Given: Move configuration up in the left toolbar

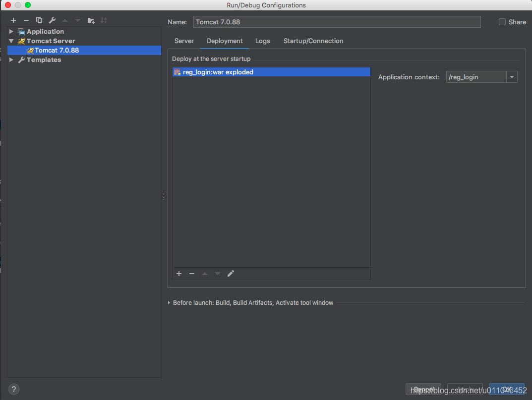Looking at the screenshot, I should click(x=65, y=20).
